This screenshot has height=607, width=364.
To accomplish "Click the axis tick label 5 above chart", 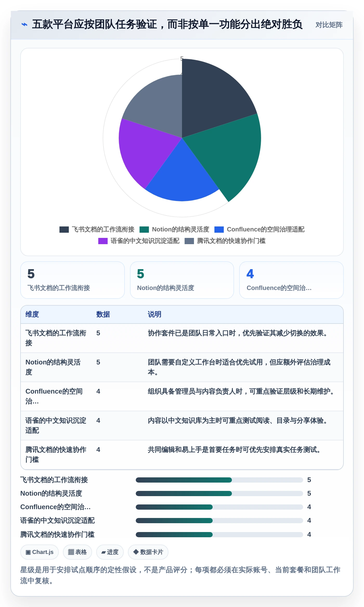I will coord(182,58).
